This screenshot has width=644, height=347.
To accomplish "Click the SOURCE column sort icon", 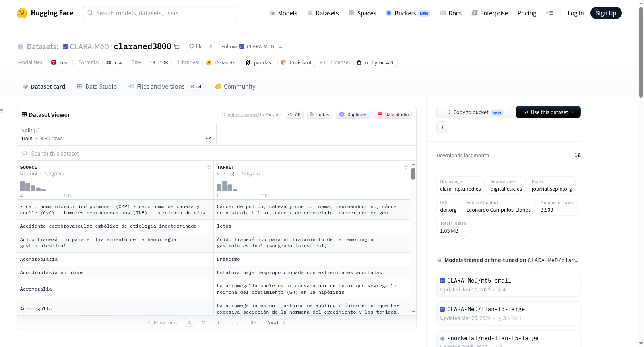I will tap(209, 167).
